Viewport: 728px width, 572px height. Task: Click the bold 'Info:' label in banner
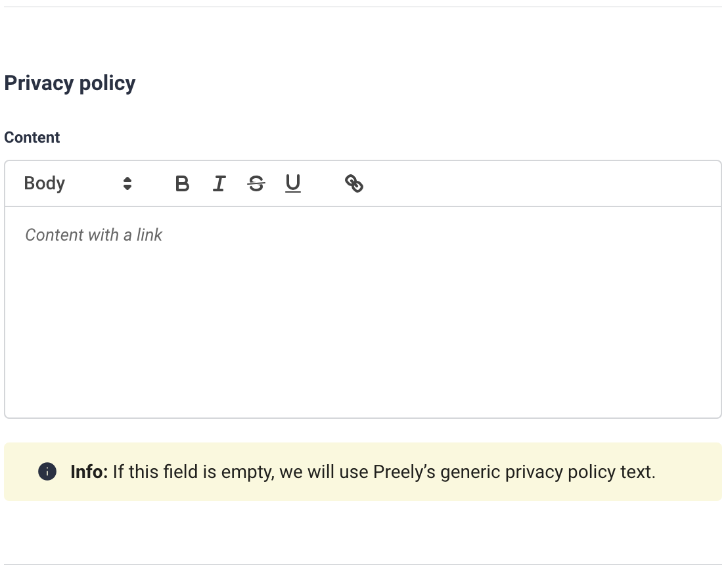click(x=89, y=471)
